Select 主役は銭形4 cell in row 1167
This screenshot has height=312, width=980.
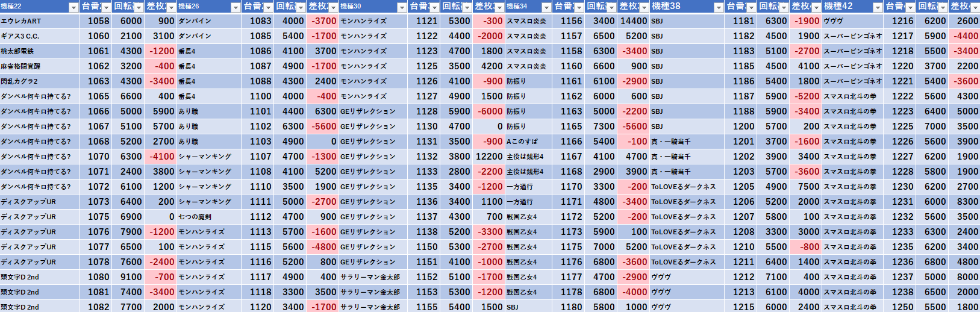529,157
